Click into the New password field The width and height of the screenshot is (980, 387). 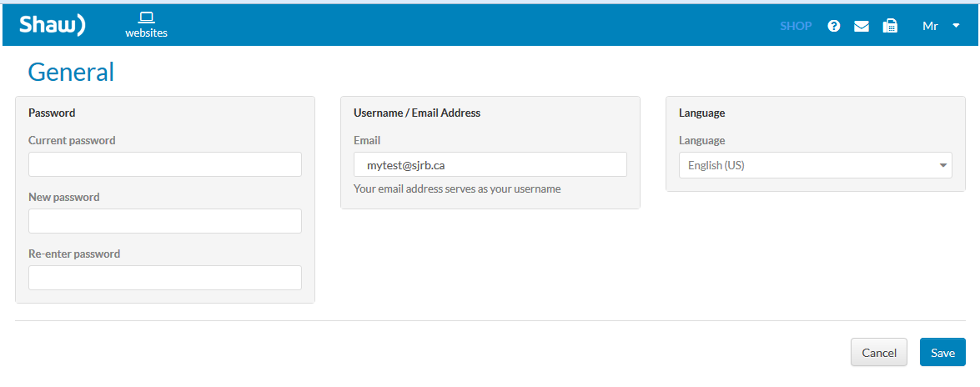(165, 221)
